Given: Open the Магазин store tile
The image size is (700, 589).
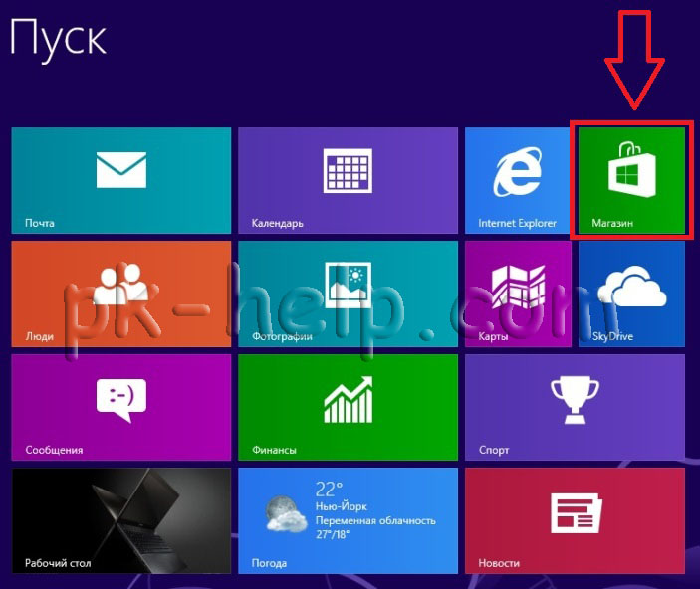Looking at the screenshot, I should 631,180.
